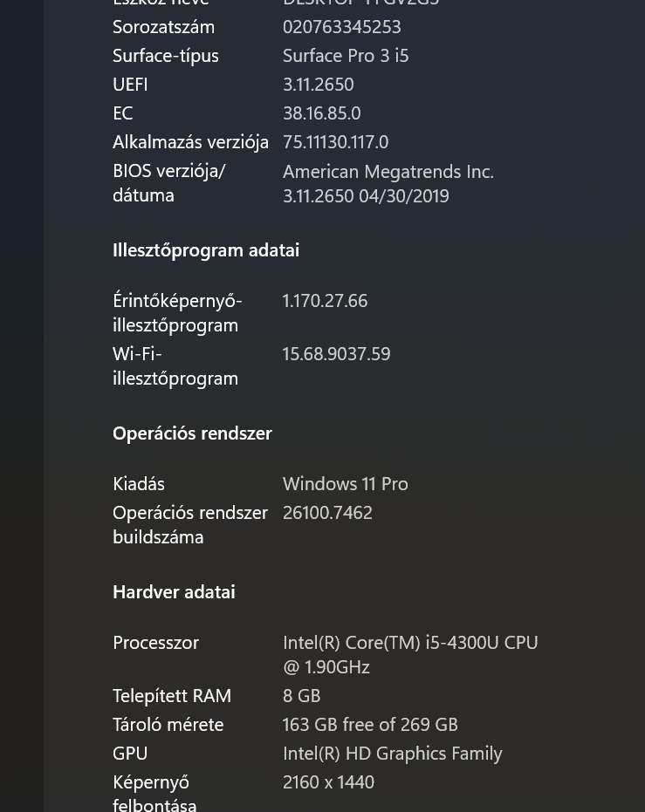645x812 pixels.
Task: Click the serial number value 020763345253
Action: coord(341,27)
